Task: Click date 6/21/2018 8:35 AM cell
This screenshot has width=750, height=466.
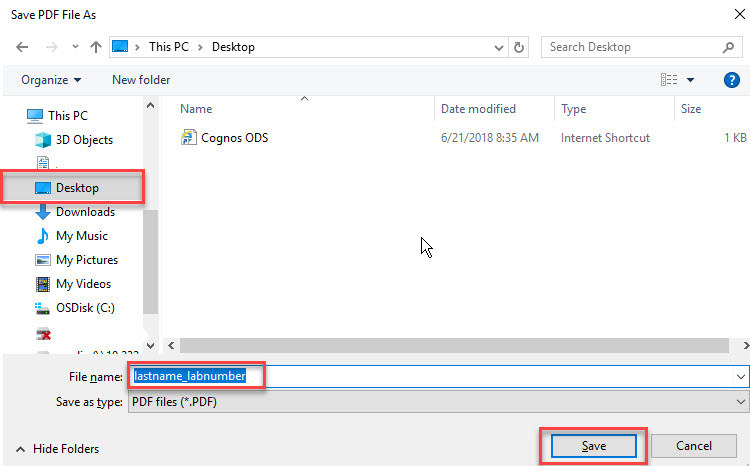Action: (490, 138)
